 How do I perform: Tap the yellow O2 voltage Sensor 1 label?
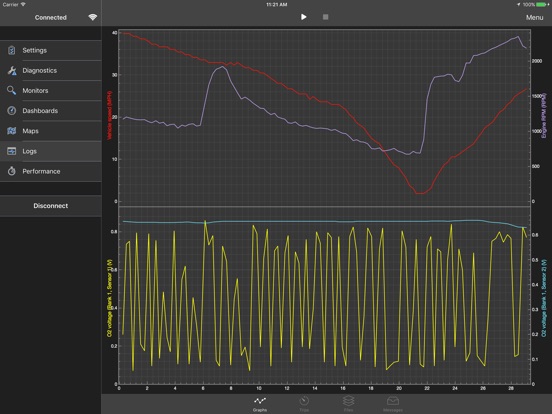point(109,299)
